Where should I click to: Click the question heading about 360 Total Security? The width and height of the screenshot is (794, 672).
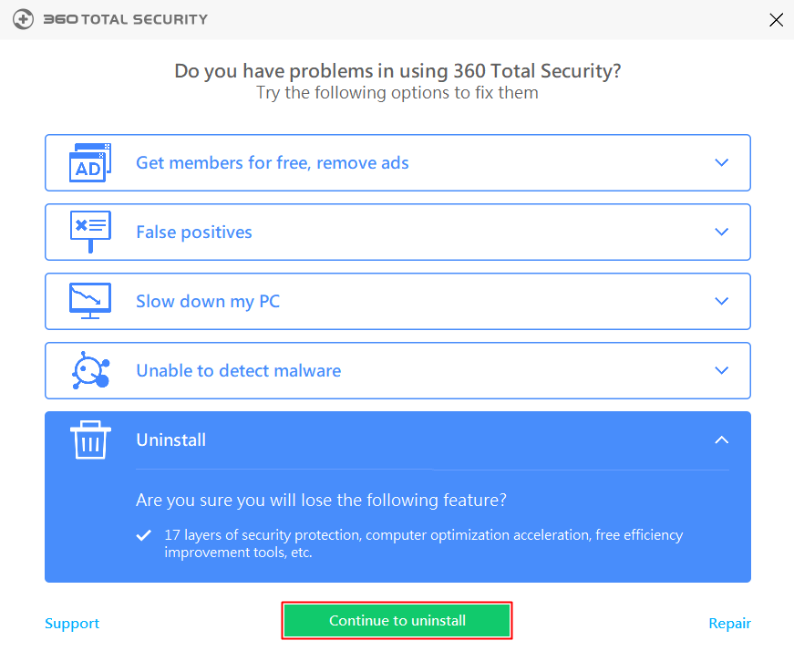tap(397, 70)
